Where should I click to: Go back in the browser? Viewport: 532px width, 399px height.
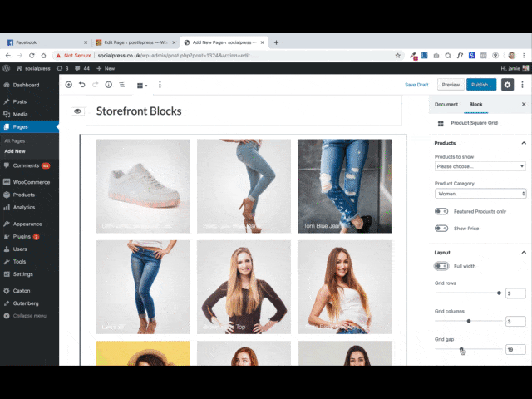[x=8, y=56]
